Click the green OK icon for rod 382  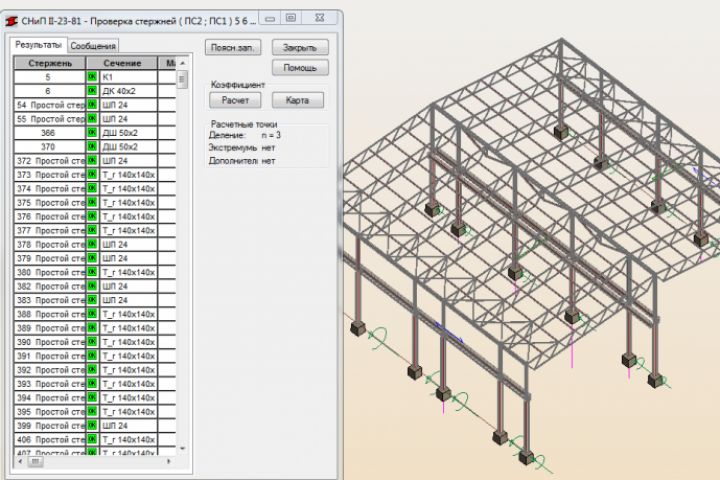click(92, 286)
